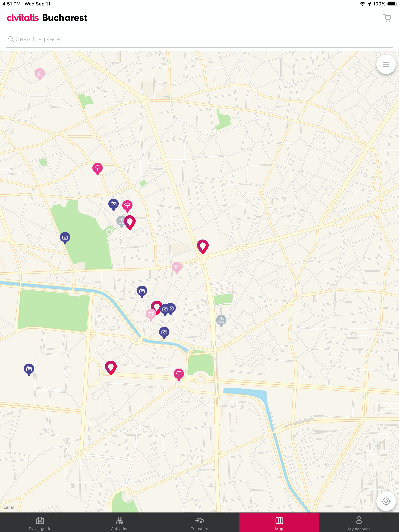Center map on current location
Image resolution: width=399 pixels, height=532 pixels.
386,501
